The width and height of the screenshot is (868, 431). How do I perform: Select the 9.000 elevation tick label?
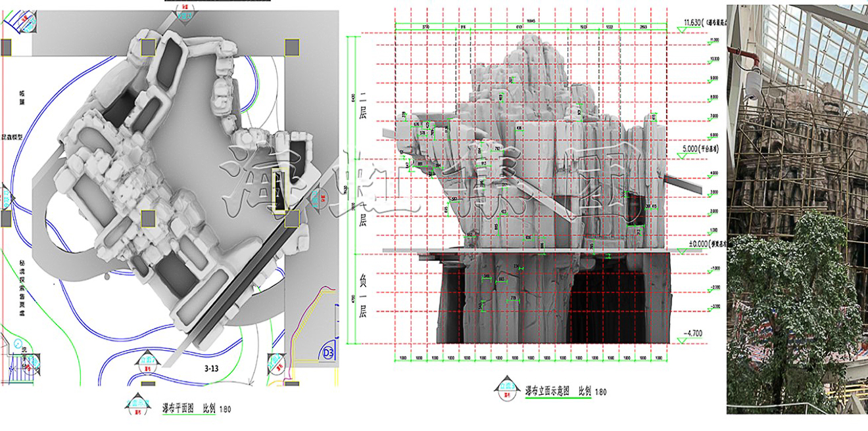[x=714, y=78]
